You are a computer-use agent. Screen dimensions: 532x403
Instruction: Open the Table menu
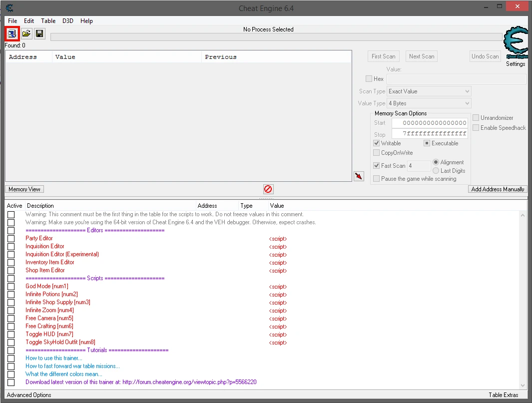[x=48, y=21]
